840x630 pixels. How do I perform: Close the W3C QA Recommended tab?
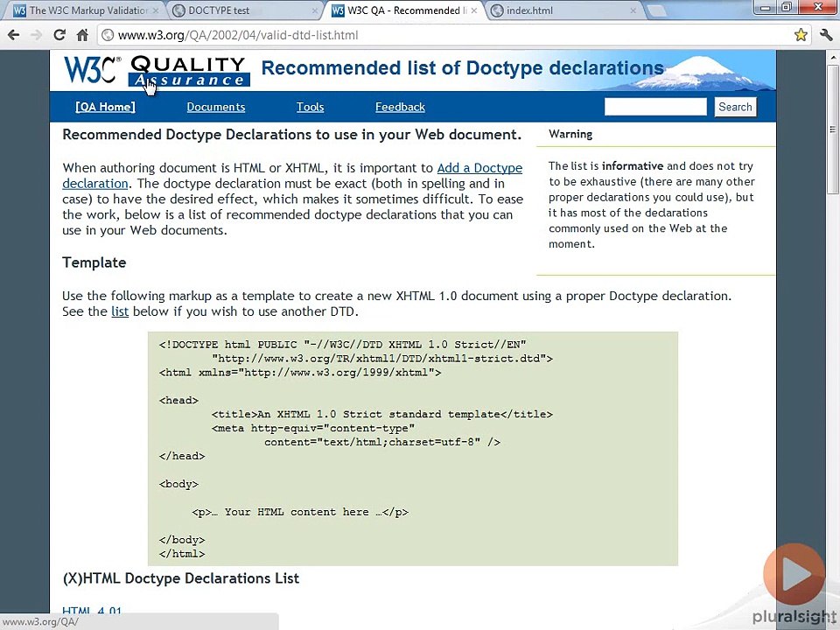[x=473, y=10]
